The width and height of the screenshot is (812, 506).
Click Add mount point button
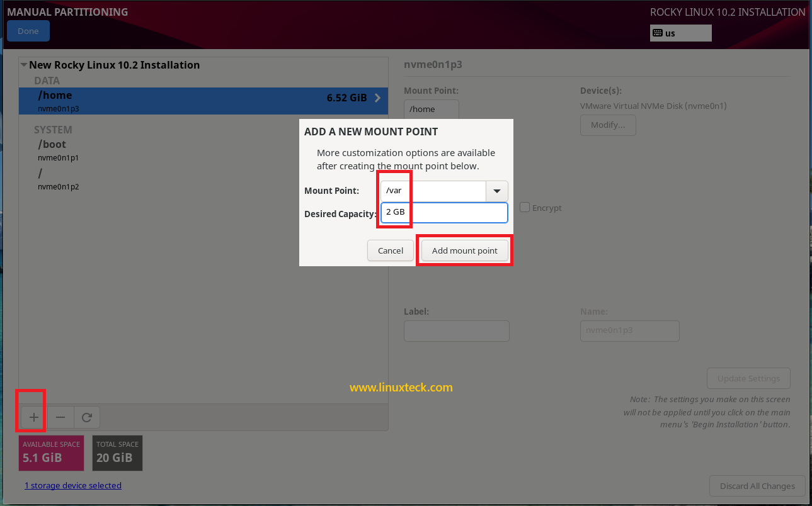coord(465,250)
